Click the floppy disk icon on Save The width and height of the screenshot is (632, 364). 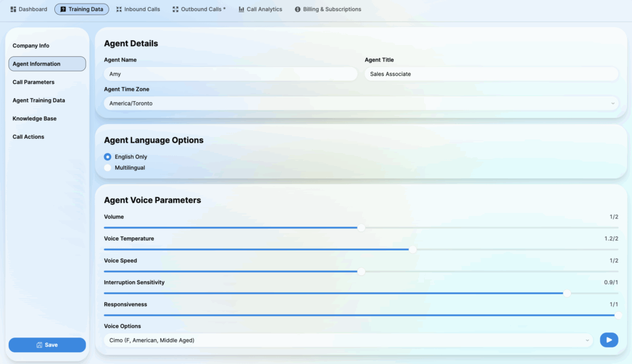click(39, 345)
